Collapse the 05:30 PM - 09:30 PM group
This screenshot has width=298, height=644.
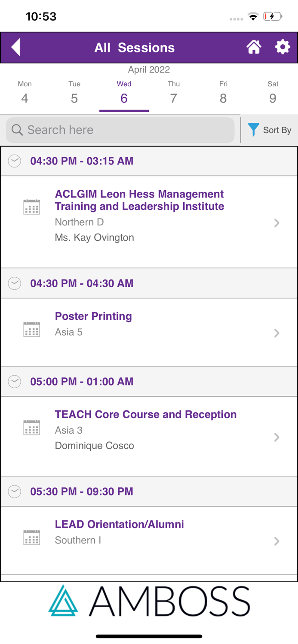pyautogui.click(x=14, y=491)
